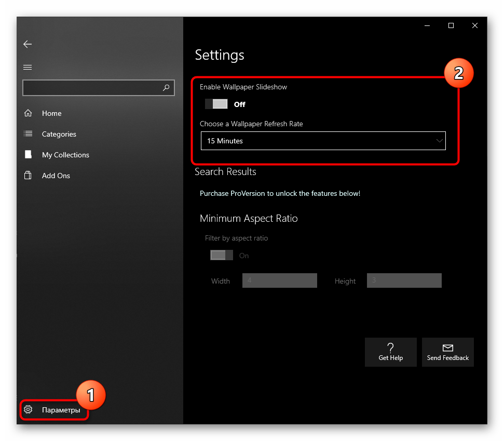
Task: Enable the Wallpaper Slideshow toggle
Action: coord(216,104)
